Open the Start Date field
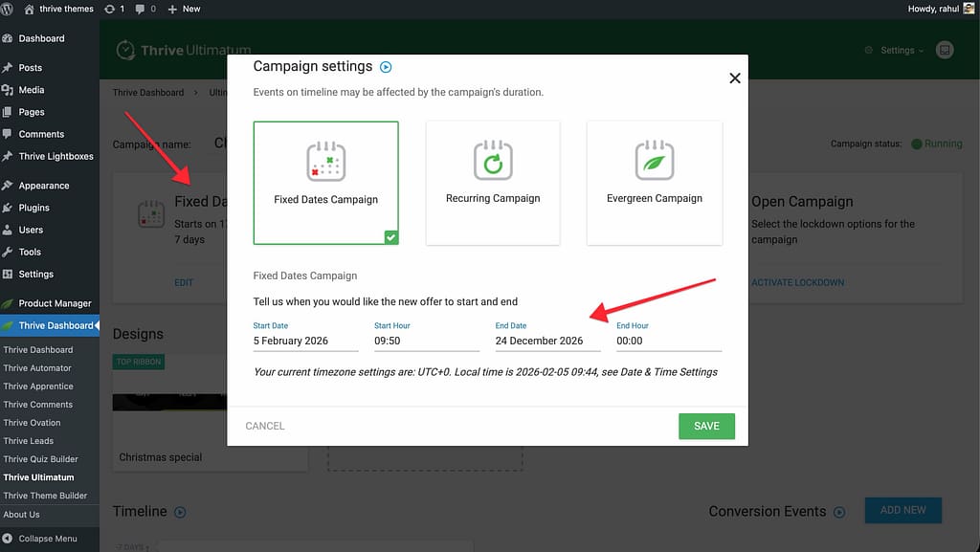Screen dimensions: 980x552 pyautogui.click(x=306, y=341)
